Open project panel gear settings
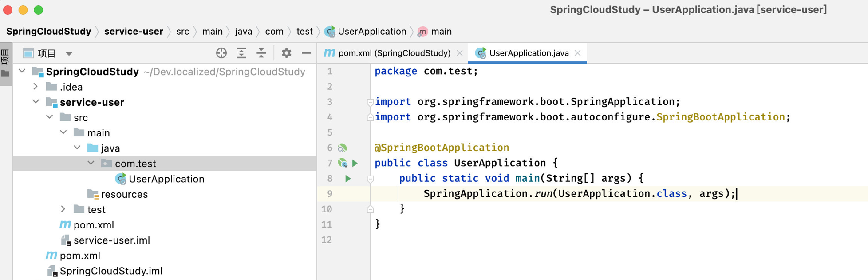868x280 pixels. coord(286,53)
